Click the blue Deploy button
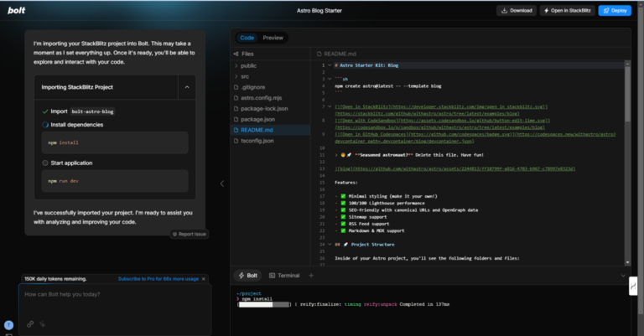 click(x=615, y=11)
